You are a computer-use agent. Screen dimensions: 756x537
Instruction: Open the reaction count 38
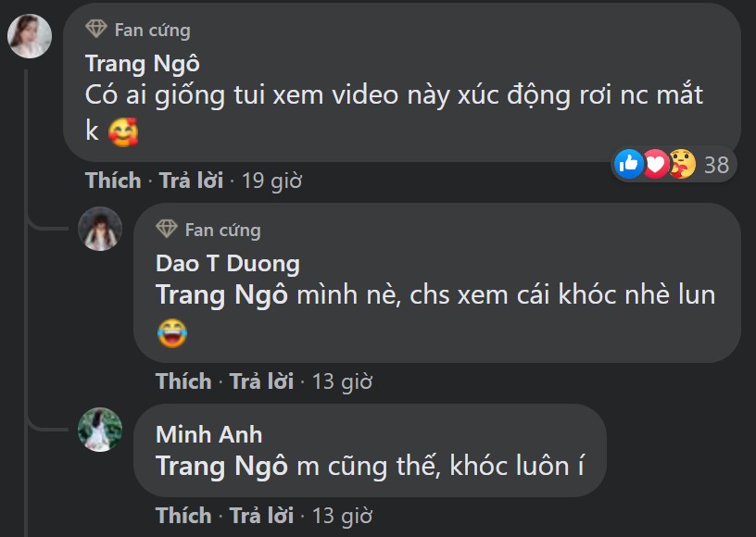tap(716, 166)
